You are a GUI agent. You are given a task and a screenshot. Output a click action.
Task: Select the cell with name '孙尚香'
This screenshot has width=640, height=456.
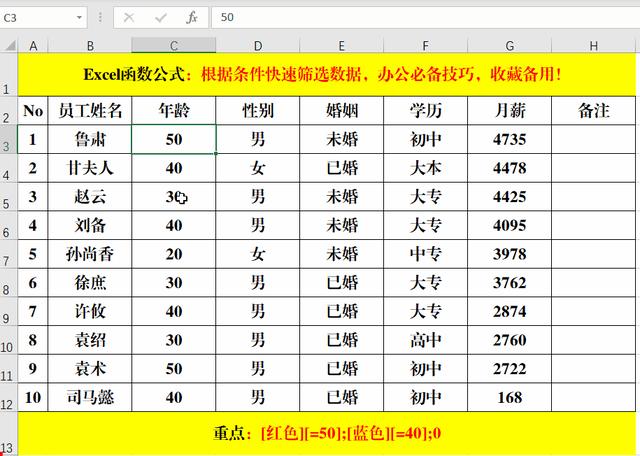point(90,254)
